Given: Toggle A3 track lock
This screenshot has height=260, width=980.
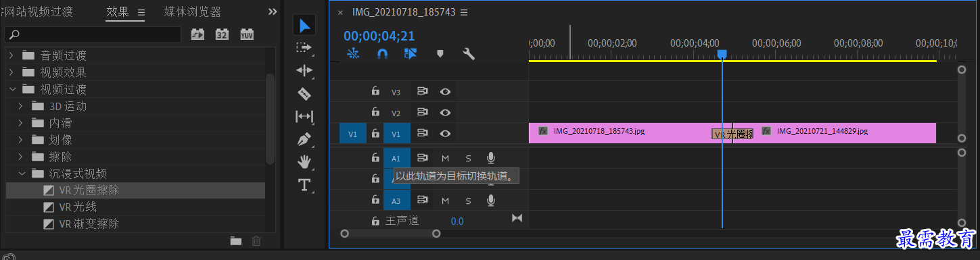Looking at the screenshot, I should pyautogui.click(x=375, y=200).
